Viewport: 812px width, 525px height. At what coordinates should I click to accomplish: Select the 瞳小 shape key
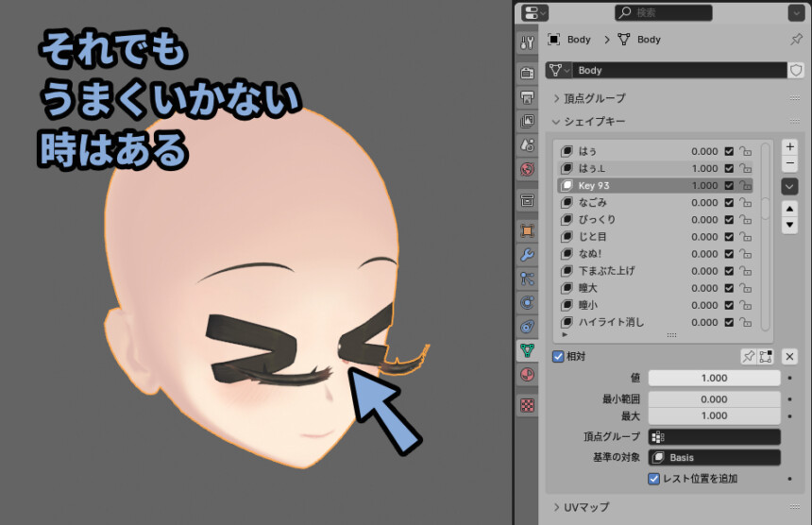(x=655, y=305)
